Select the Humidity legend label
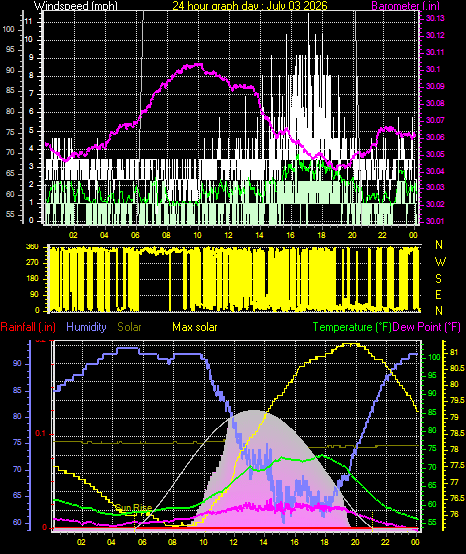This screenshot has height=554, width=466. pyautogui.click(x=86, y=327)
